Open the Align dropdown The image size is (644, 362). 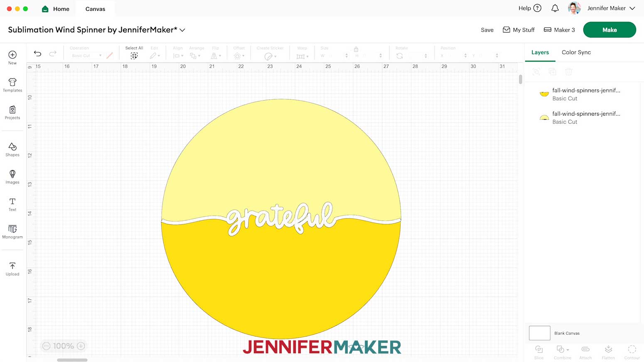178,56
